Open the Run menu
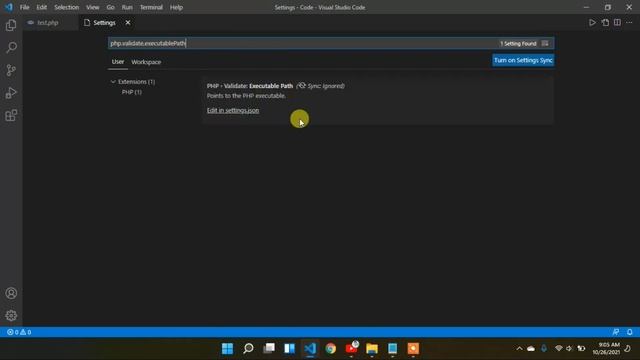The image size is (640, 360). [x=127, y=7]
